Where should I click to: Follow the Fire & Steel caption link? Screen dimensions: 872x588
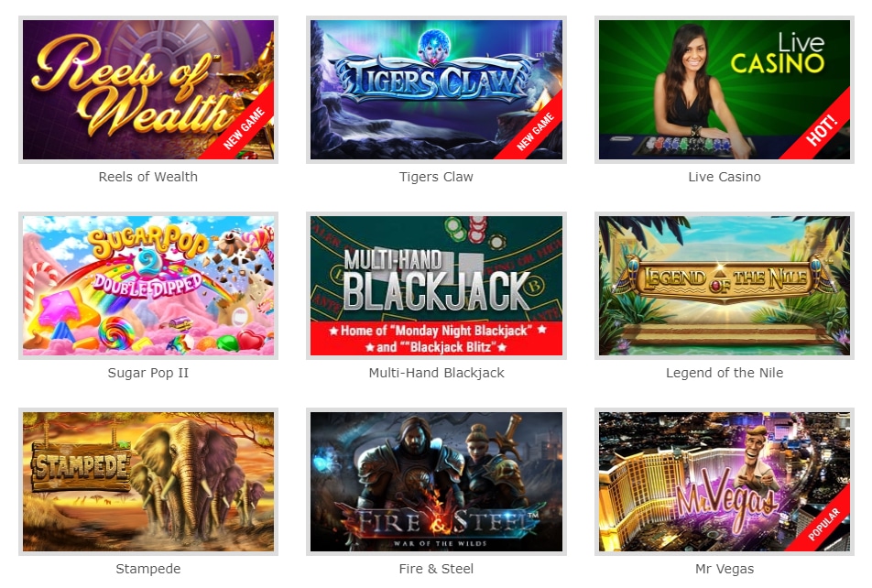coord(436,569)
